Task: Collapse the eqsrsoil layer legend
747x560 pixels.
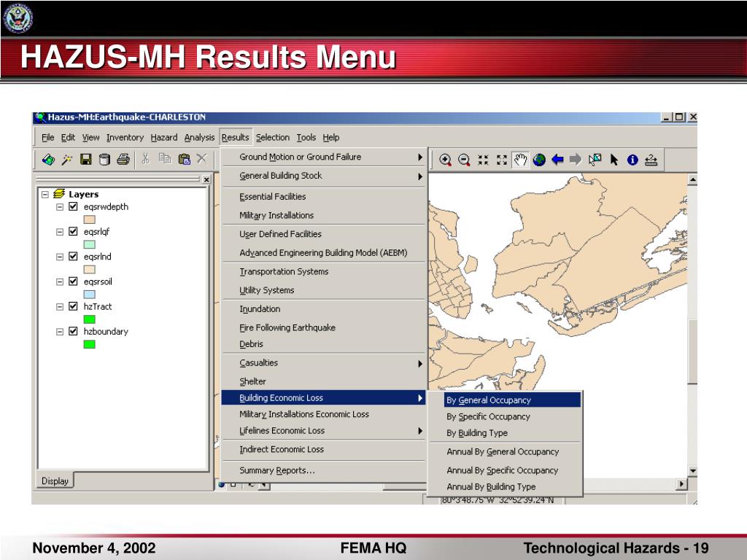Action: click(60, 282)
